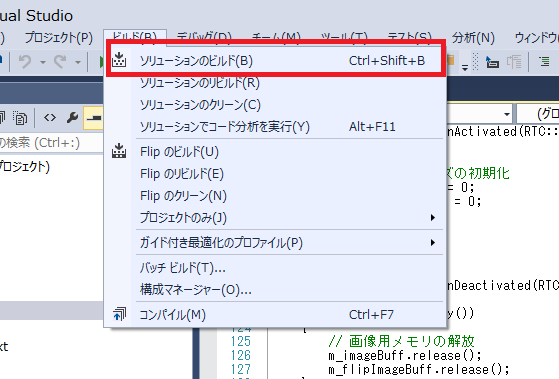Select ソリューションのビルド(B) menu item

click(x=275, y=61)
